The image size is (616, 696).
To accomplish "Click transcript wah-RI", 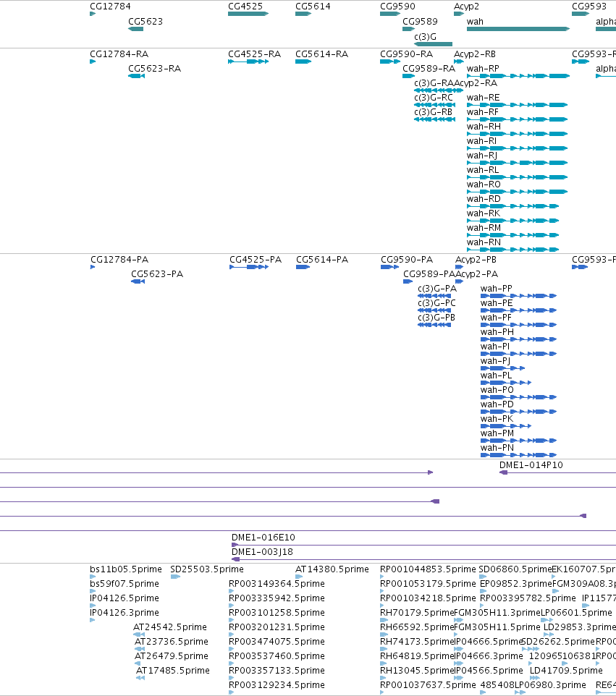I will tap(481, 141).
